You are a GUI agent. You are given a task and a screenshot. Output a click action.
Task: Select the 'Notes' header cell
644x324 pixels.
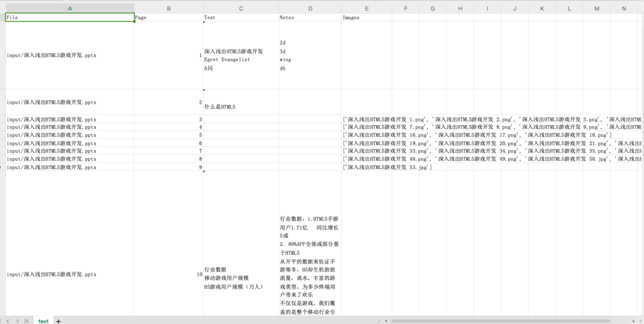[310, 17]
